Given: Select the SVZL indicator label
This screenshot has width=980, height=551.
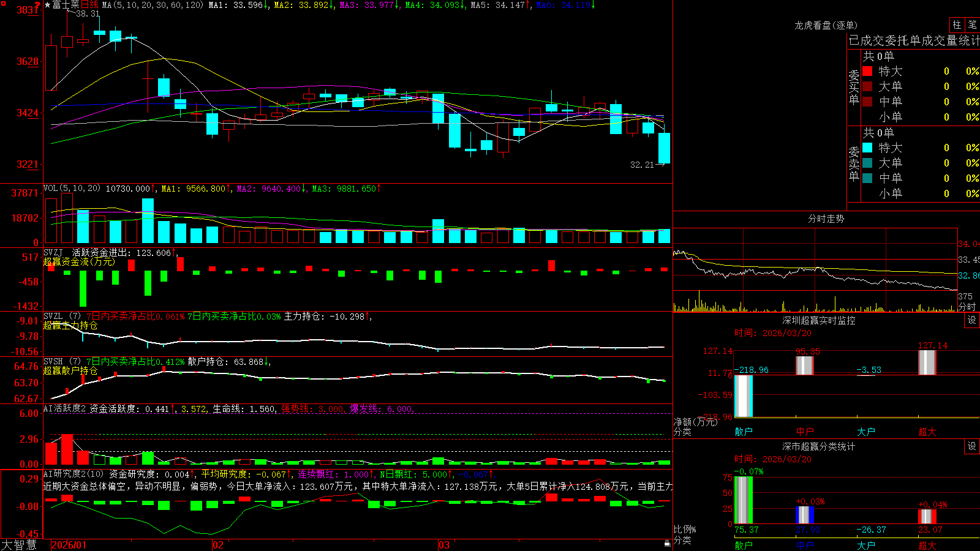Looking at the screenshot, I should point(53,317).
